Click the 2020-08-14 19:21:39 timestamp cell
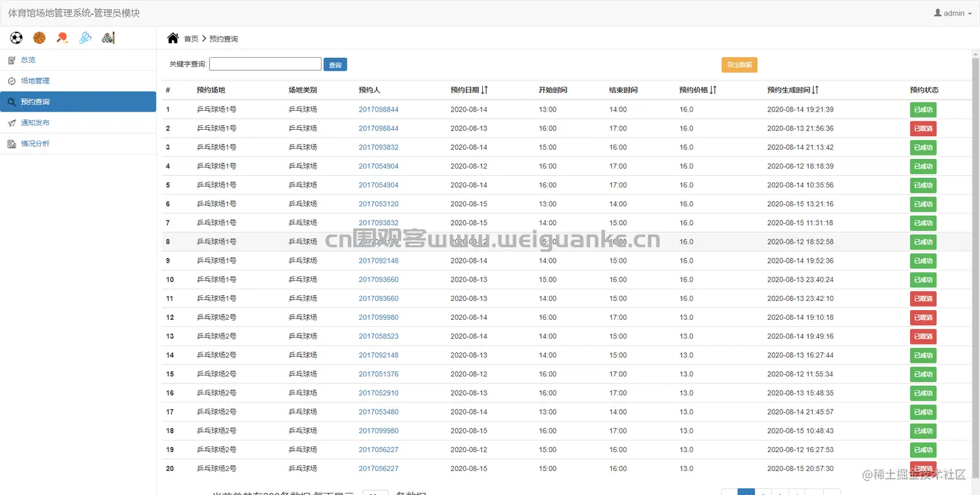The image size is (980, 495). 800,110
